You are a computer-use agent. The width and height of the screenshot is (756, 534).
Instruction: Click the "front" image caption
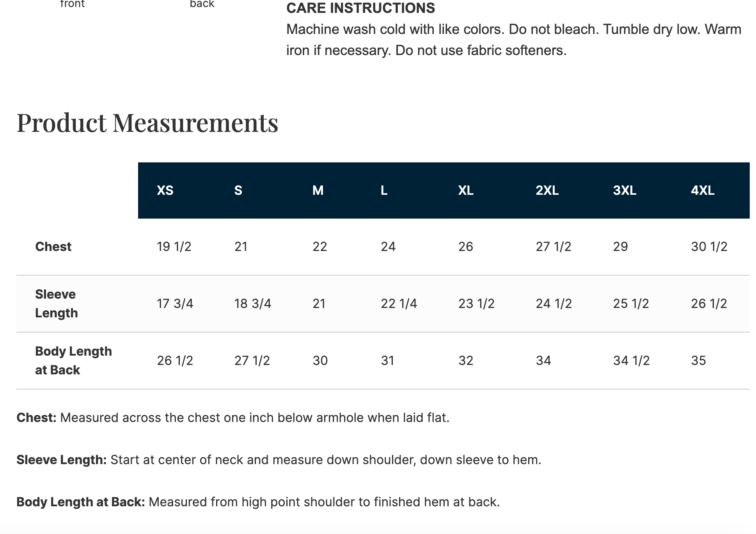73,4
